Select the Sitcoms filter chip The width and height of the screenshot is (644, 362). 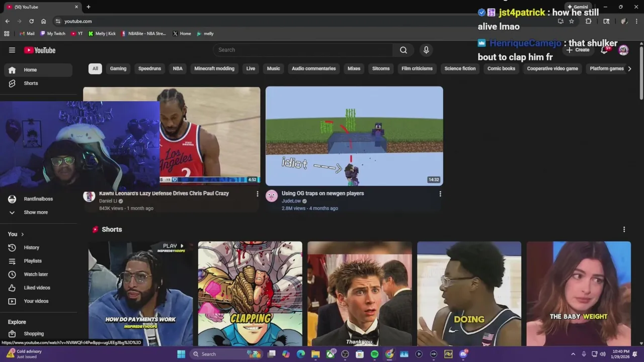pyautogui.click(x=381, y=68)
